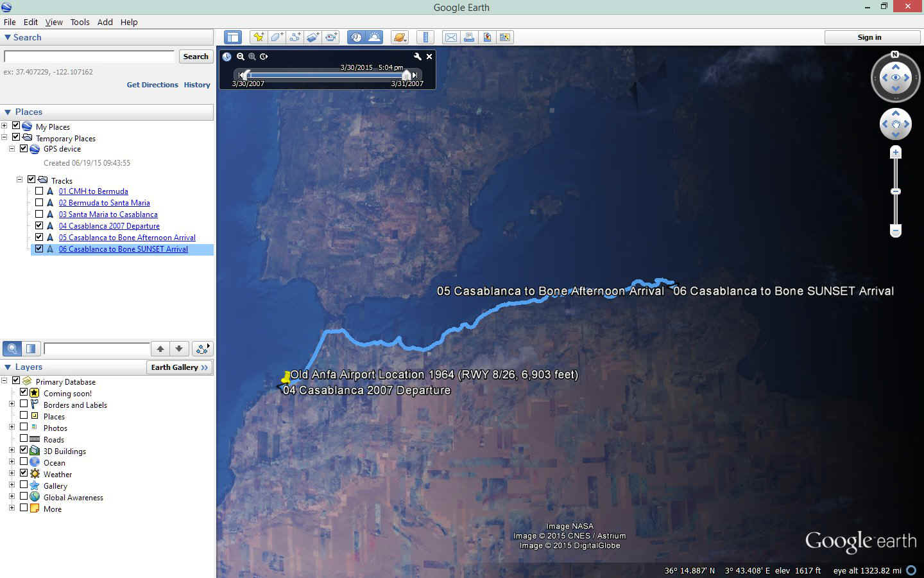Check the 01 CMH to Bermuda track
Screen dimensions: 924x578
coord(39,191)
